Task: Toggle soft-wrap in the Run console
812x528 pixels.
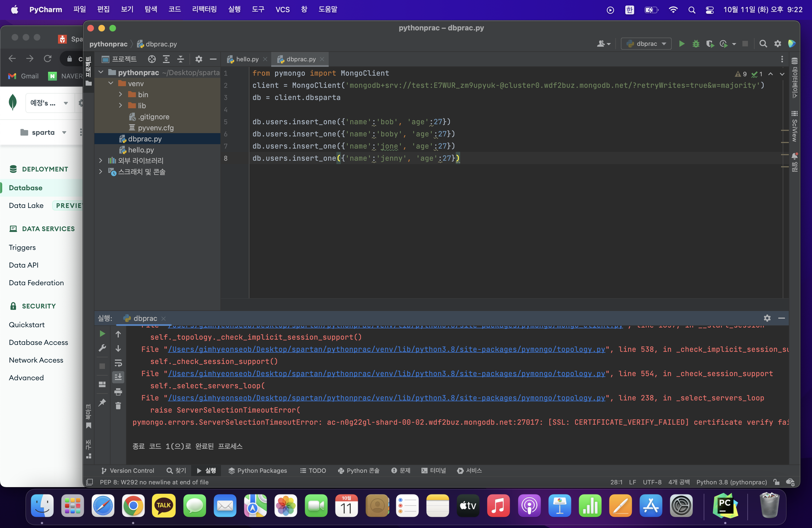Action: coord(118,363)
